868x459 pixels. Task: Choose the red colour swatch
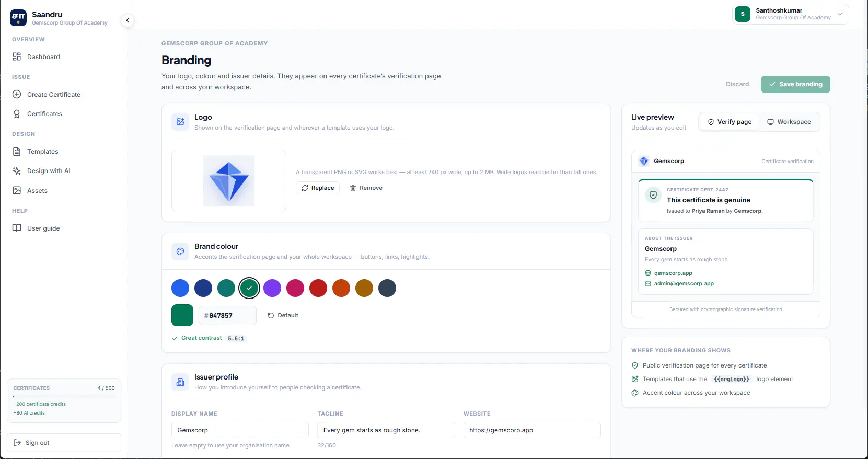[x=318, y=288]
